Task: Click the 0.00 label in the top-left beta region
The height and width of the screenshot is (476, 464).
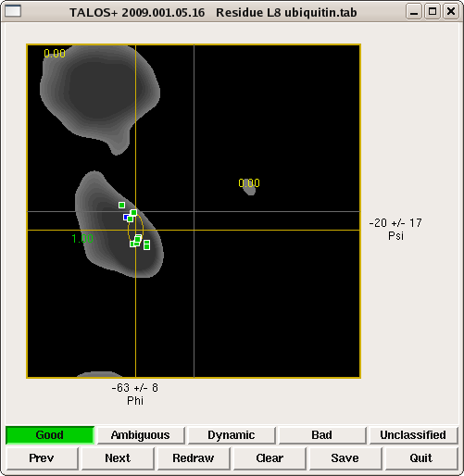Action: point(55,54)
